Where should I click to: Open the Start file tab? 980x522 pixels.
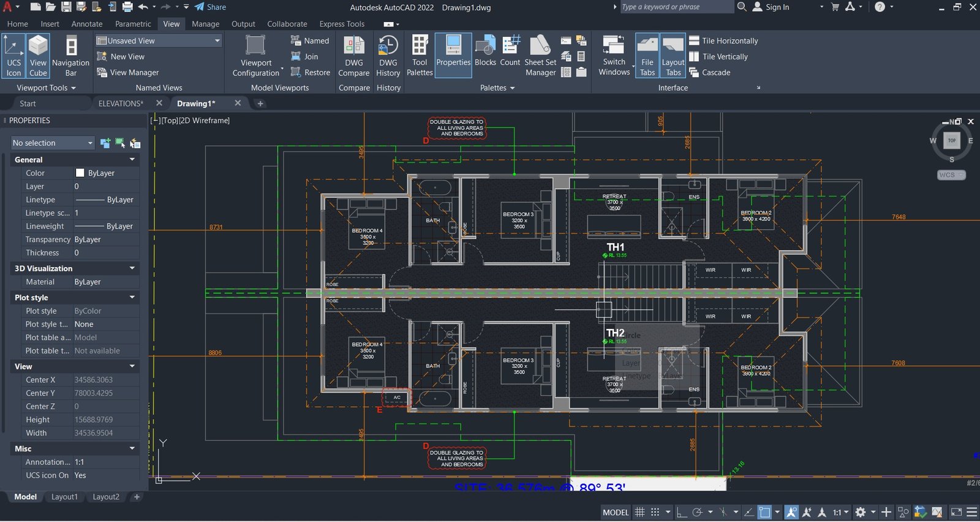[x=28, y=104]
